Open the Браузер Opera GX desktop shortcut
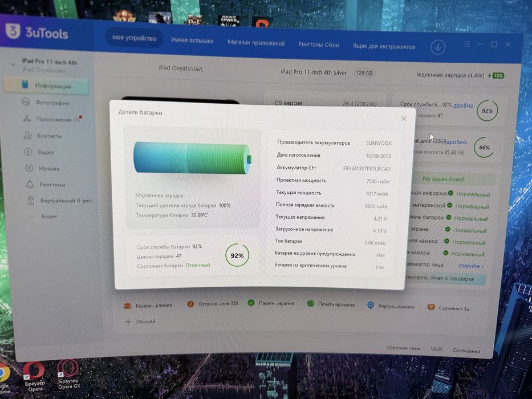 click(x=68, y=374)
